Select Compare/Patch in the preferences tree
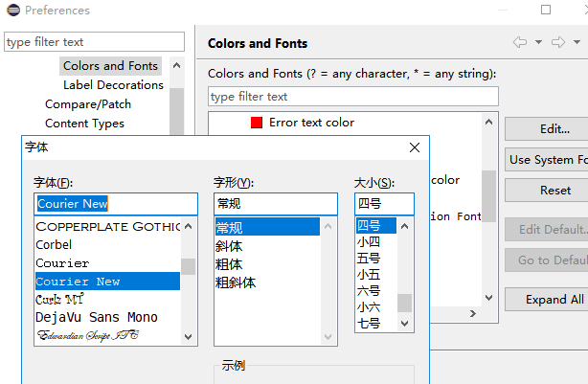This screenshot has height=384, width=588. click(x=88, y=103)
